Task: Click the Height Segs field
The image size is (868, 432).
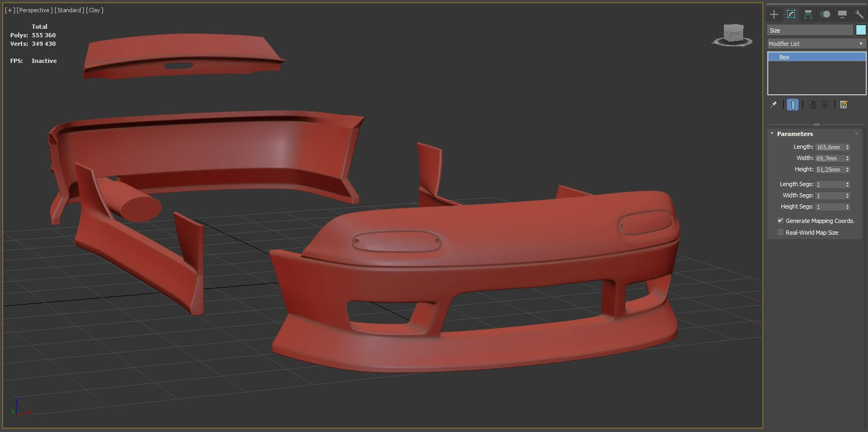Action: pyautogui.click(x=829, y=207)
